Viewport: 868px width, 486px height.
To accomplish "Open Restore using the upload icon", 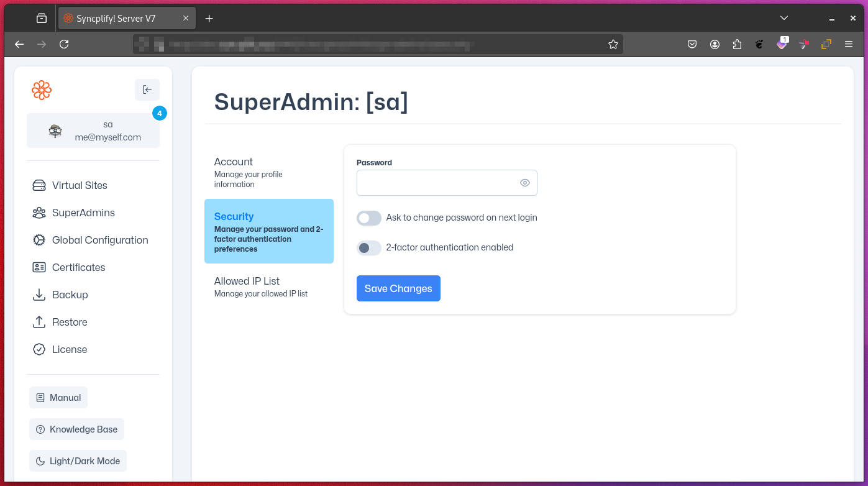I will coord(39,322).
